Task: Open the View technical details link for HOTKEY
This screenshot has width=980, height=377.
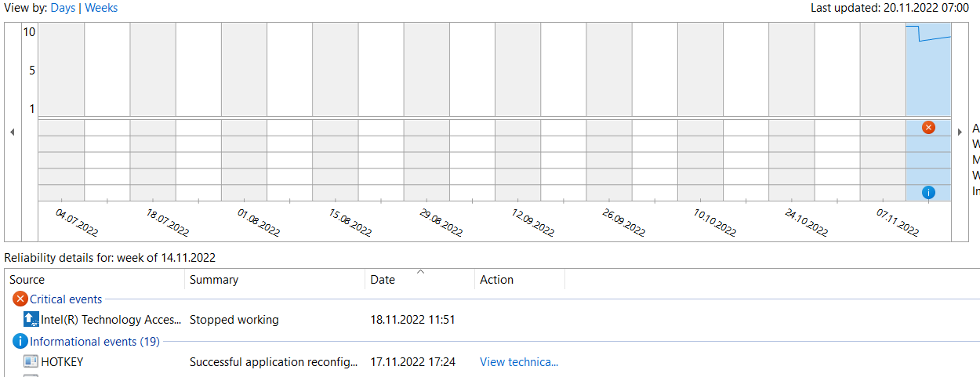Action: 519,362
